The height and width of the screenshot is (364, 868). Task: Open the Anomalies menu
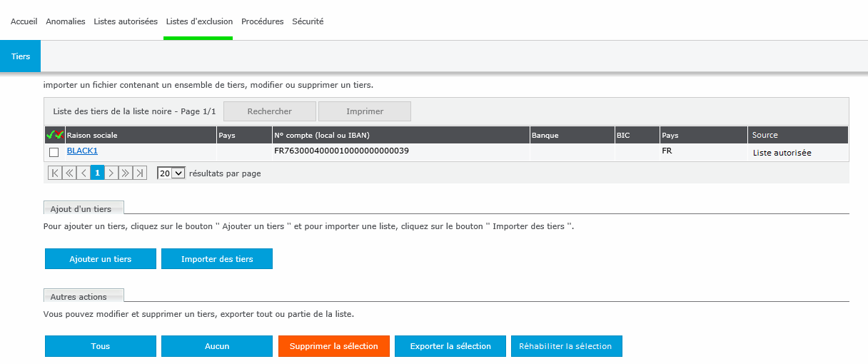point(65,21)
